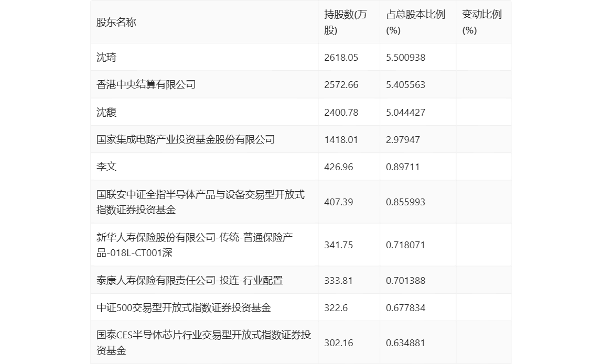Select holdings value 341.75
Image resolution: width=602 pixels, height=364 pixels.
[338, 245]
